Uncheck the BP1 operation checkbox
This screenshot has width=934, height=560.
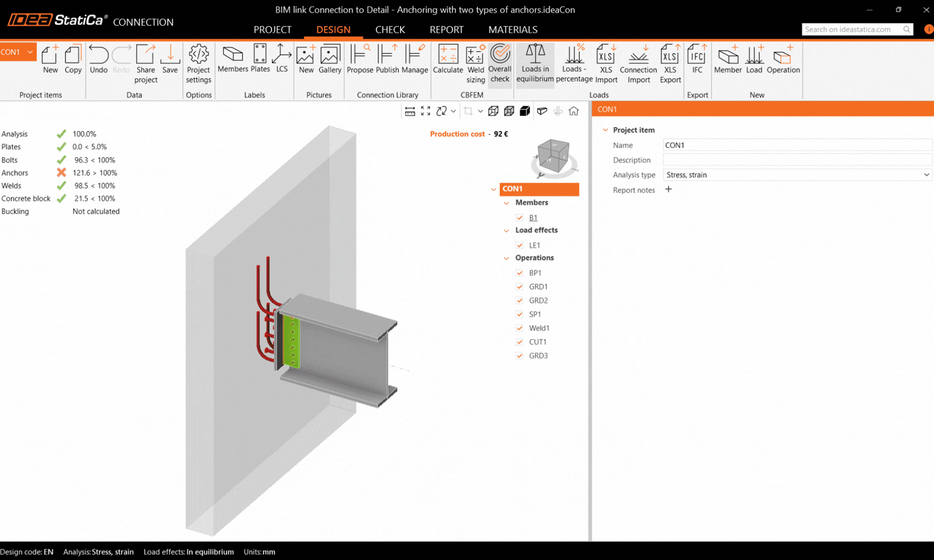520,273
